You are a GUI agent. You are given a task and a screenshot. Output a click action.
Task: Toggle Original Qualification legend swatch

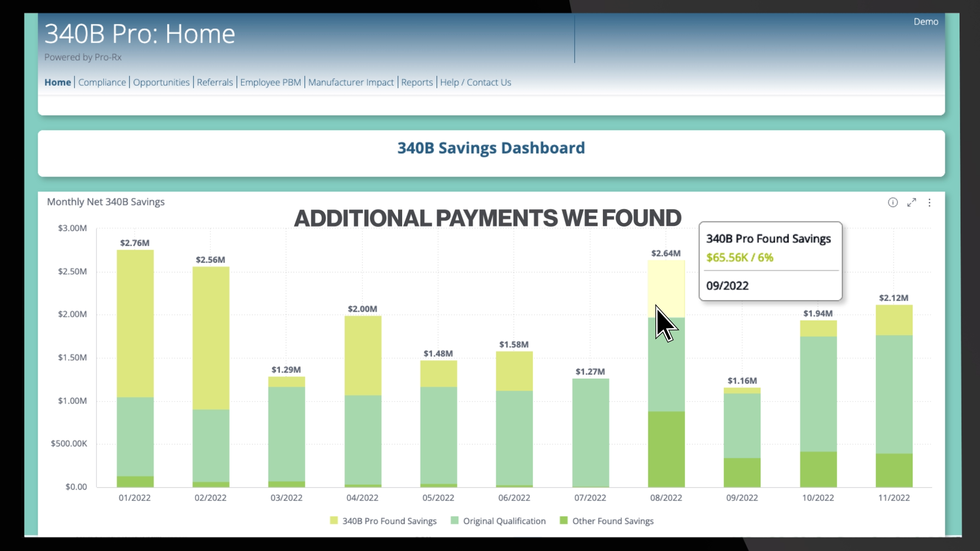pos(455,520)
